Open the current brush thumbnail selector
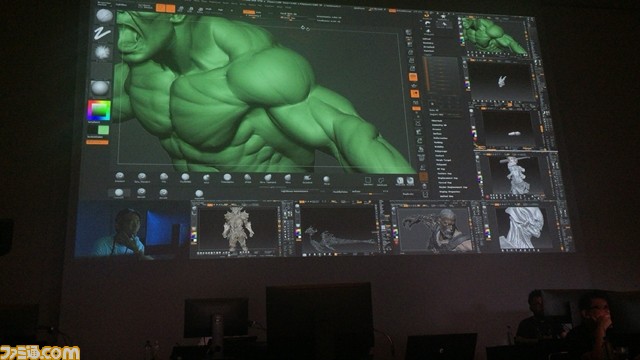640x360 pixels. click(104, 16)
